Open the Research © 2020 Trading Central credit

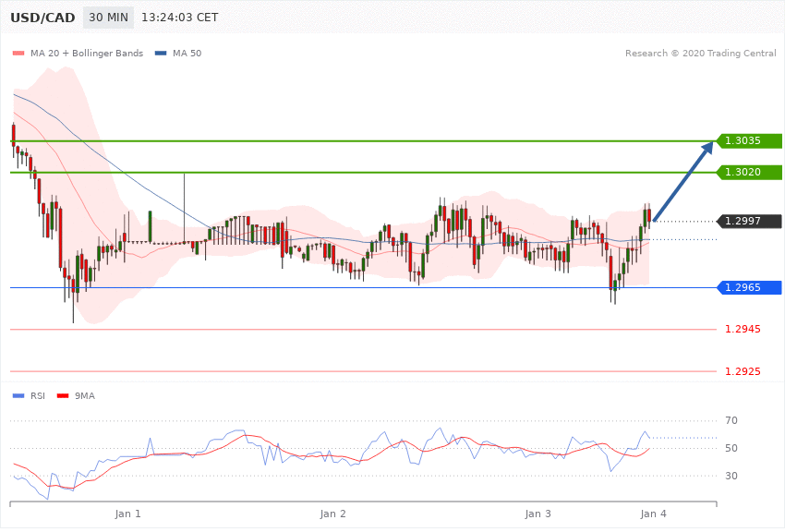tap(700, 53)
